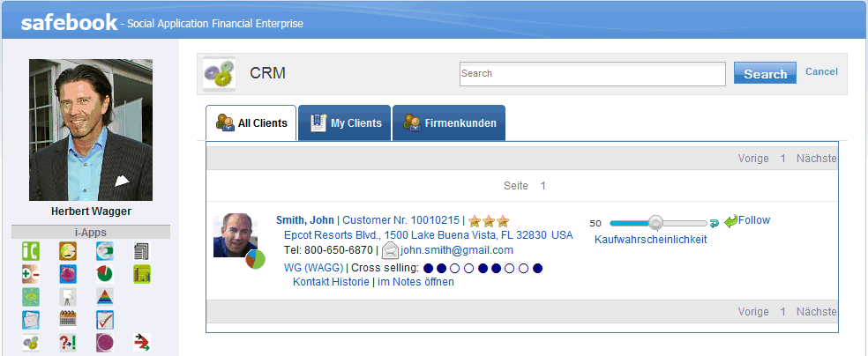Open the Firmenkunden tab
The width and height of the screenshot is (868, 356).
(x=449, y=123)
